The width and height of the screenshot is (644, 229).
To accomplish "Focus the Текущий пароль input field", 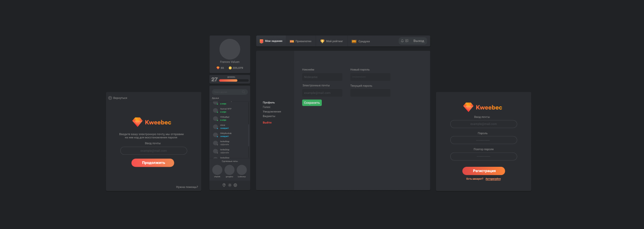I will [x=370, y=92].
